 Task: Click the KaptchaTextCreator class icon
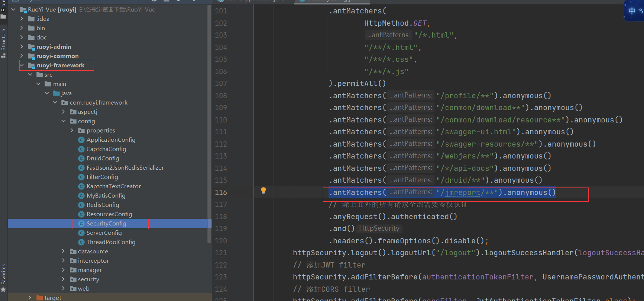coord(81,186)
